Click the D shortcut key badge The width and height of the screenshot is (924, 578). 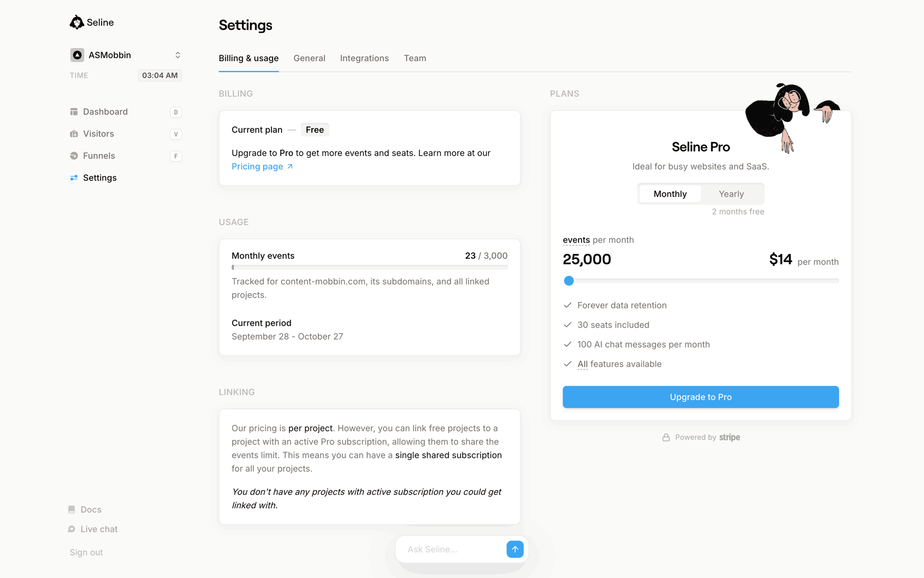click(176, 112)
